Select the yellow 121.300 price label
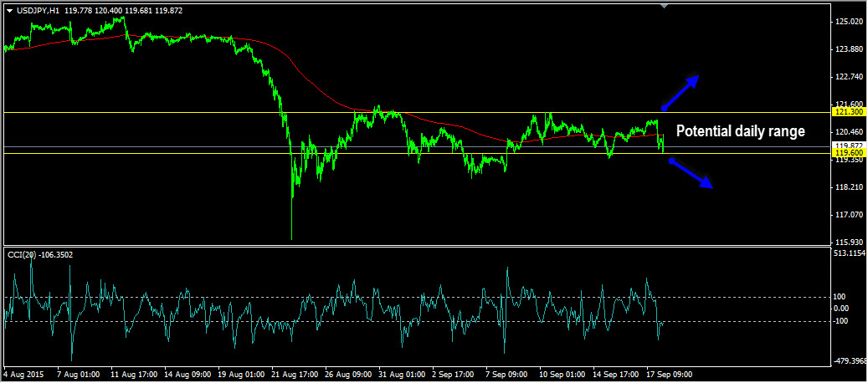The width and height of the screenshot is (868, 383). tap(850, 112)
